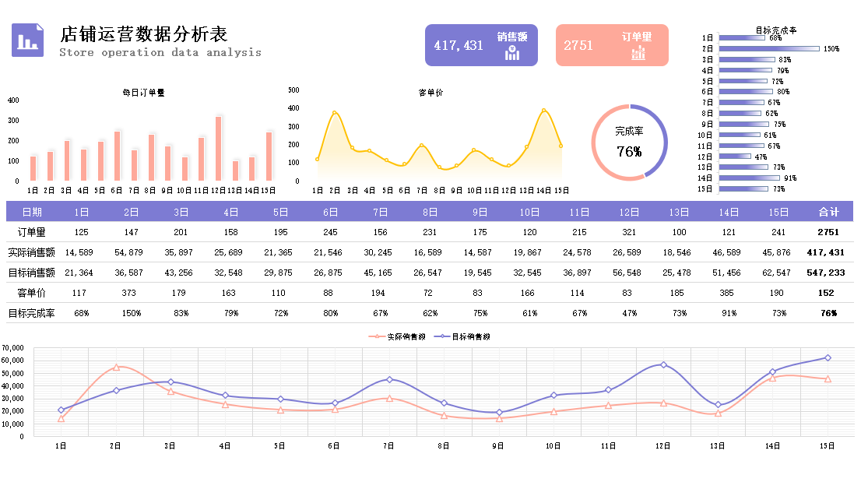Image resolution: width=868 pixels, height=482 pixels.
Task: Select the 合计 column header
Action: [829, 212]
